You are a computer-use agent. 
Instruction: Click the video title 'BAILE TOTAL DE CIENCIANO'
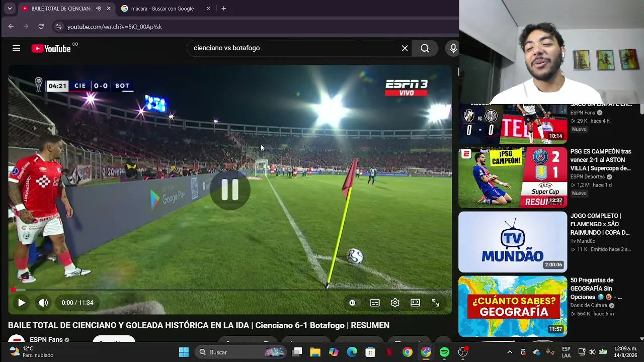click(199, 325)
